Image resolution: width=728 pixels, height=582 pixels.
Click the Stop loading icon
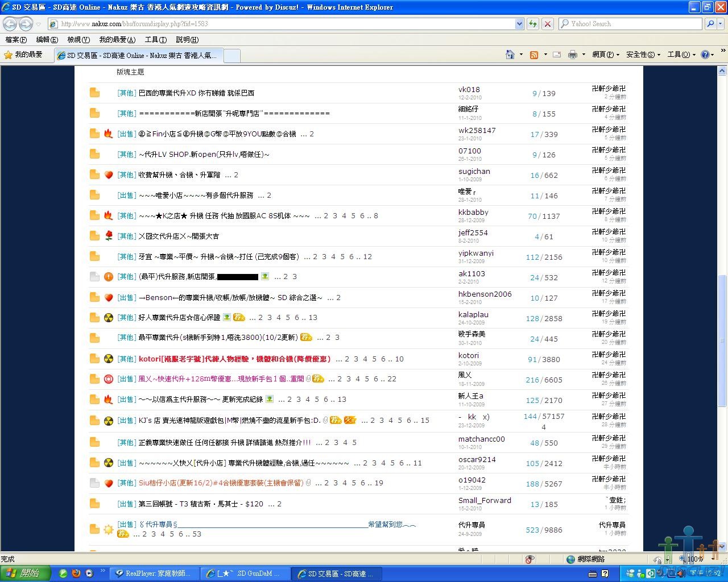coord(547,24)
